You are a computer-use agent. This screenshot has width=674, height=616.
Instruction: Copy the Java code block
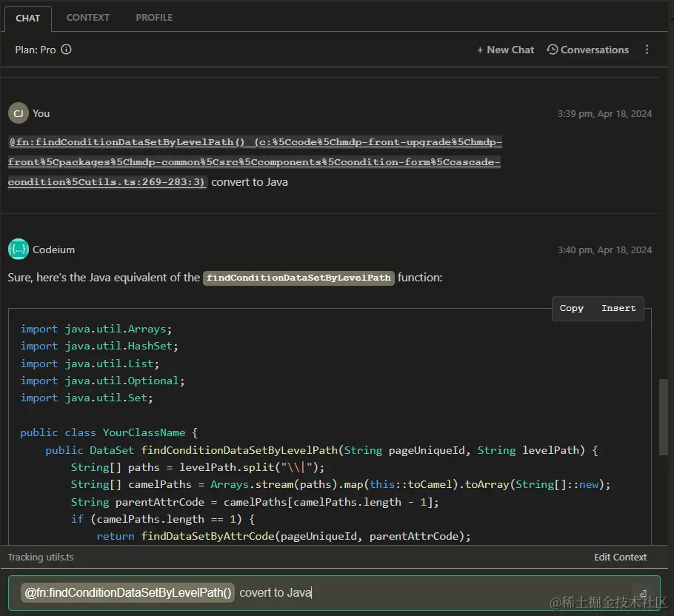tap(571, 308)
